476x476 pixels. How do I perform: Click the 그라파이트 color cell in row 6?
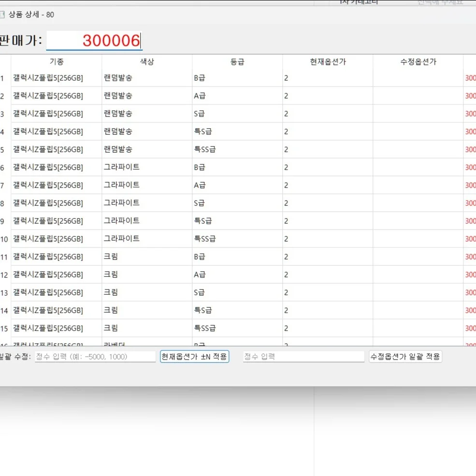click(122, 167)
